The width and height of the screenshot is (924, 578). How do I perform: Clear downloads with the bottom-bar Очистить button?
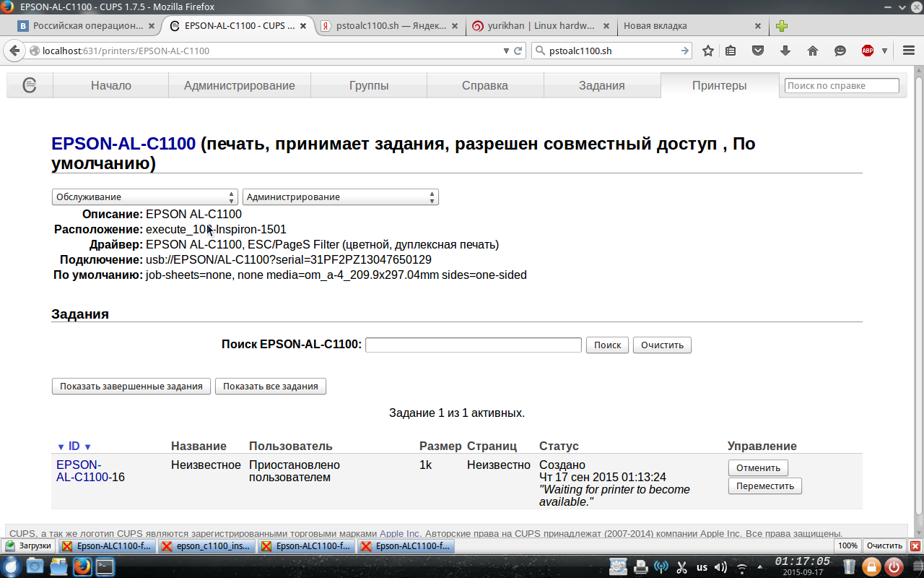coord(884,546)
